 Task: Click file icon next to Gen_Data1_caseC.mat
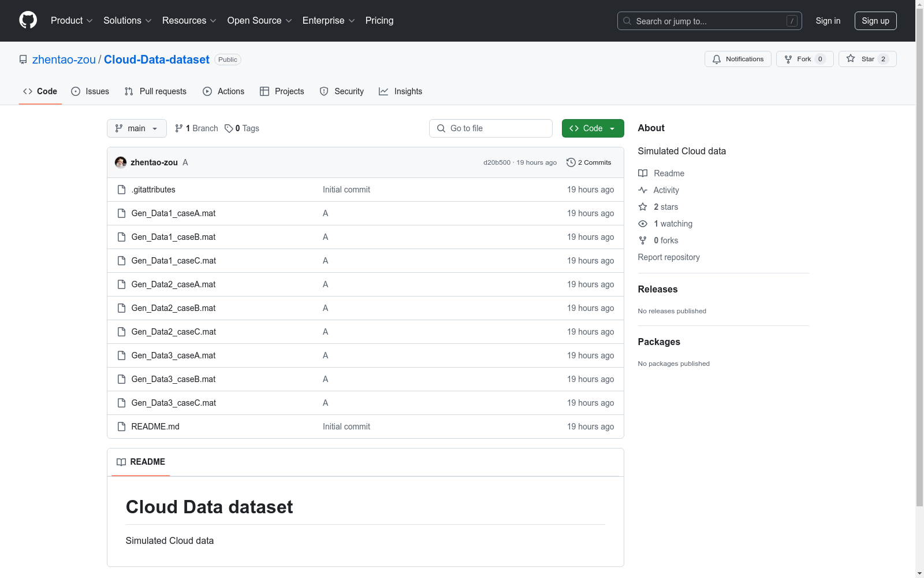click(x=121, y=261)
